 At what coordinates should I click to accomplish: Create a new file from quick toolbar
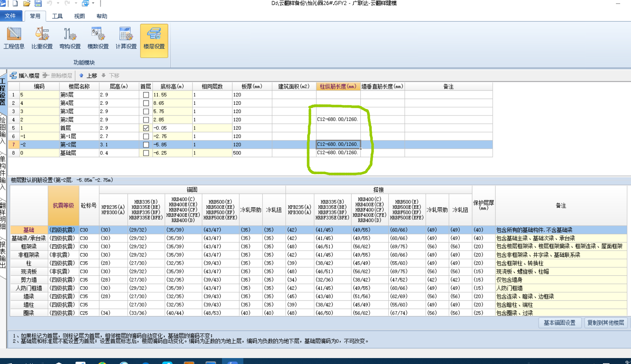15,3
